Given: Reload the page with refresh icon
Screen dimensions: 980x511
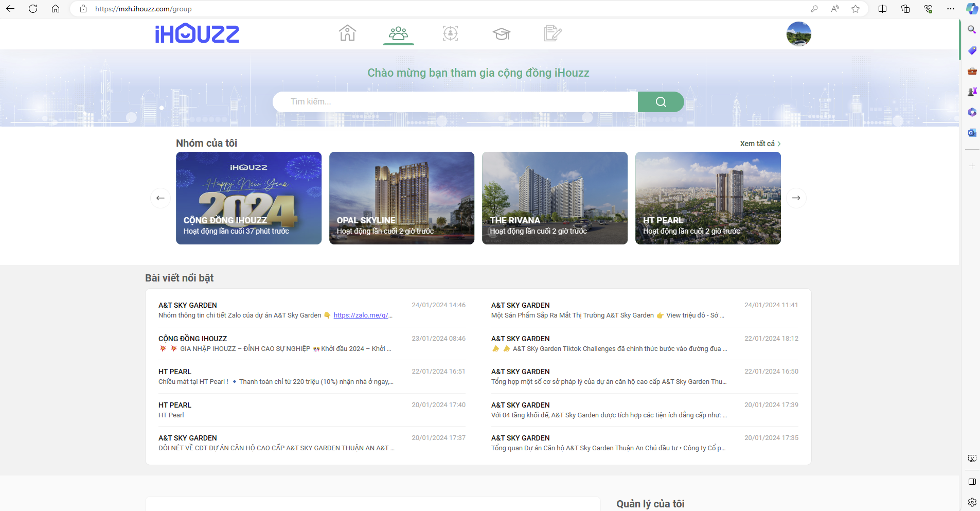Looking at the screenshot, I should pyautogui.click(x=33, y=9).
